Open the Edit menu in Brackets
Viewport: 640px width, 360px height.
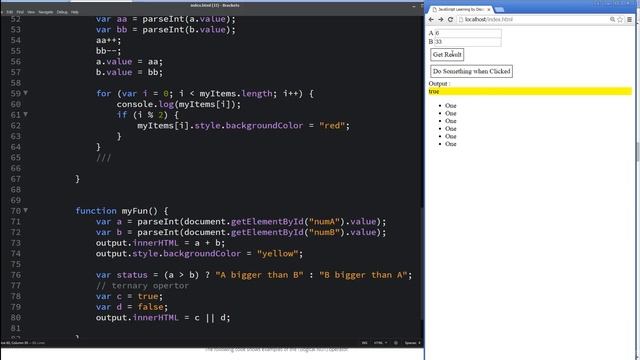click(x=10, y=12)
